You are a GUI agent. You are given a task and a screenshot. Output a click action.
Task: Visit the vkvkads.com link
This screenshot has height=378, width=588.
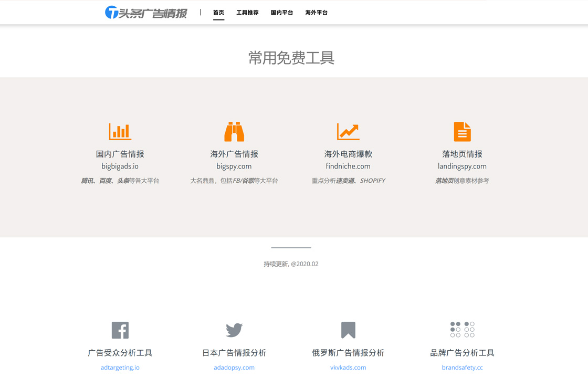point(348,367)
